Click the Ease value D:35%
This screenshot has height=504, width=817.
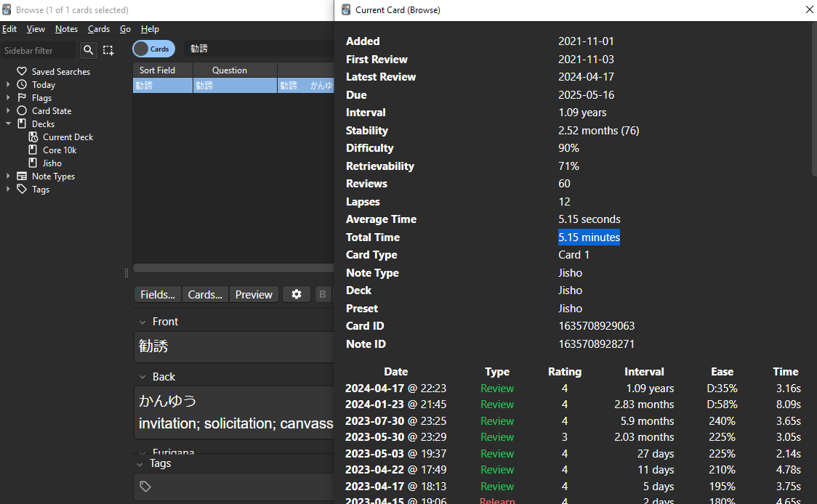(x=723, y=388)
